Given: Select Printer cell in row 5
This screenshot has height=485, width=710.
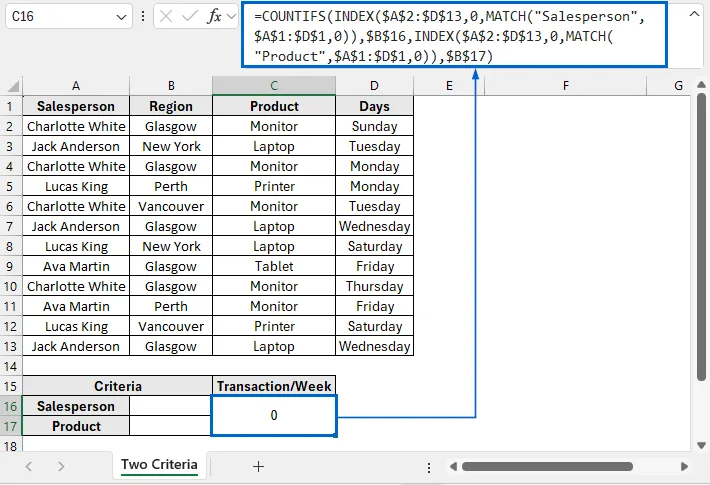Looking at the screenshot, I should 274,186.
